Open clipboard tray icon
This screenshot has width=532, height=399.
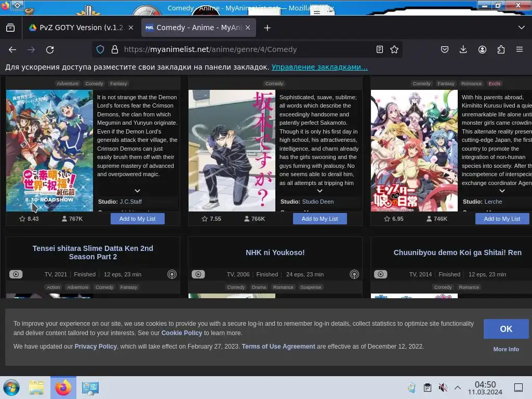pos(428,388)
